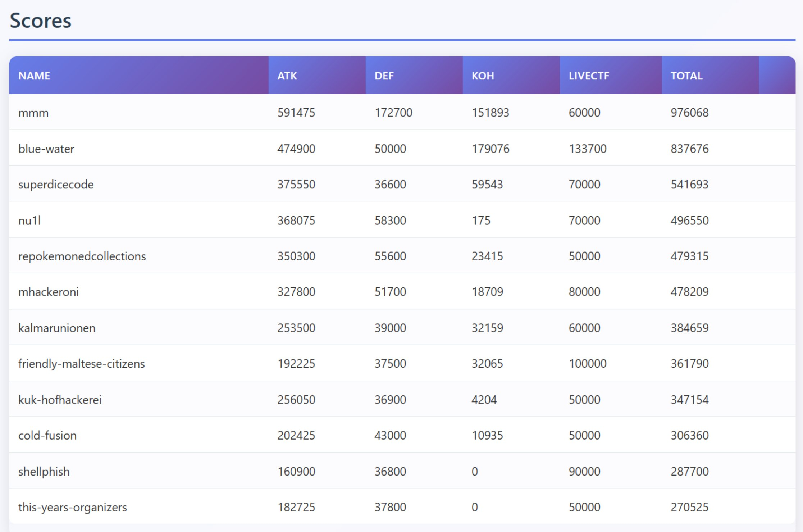
Task: Select the KOH column header
Action: coord(483,76)
